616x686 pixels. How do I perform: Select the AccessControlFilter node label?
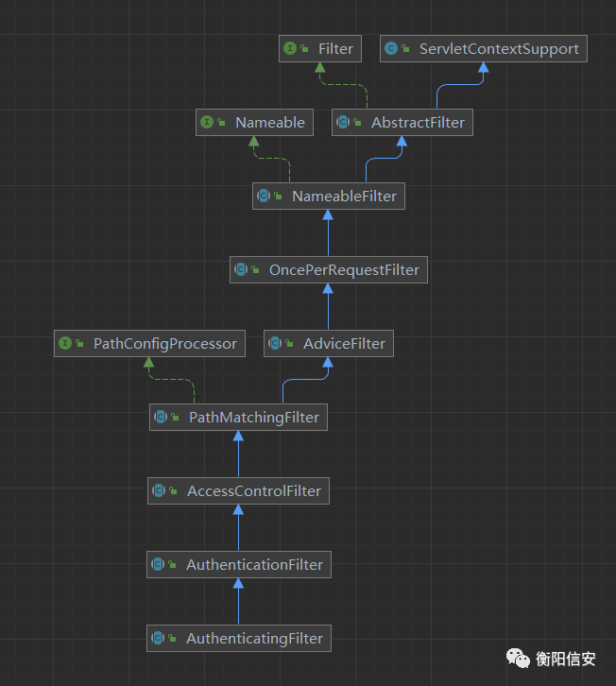253,491
